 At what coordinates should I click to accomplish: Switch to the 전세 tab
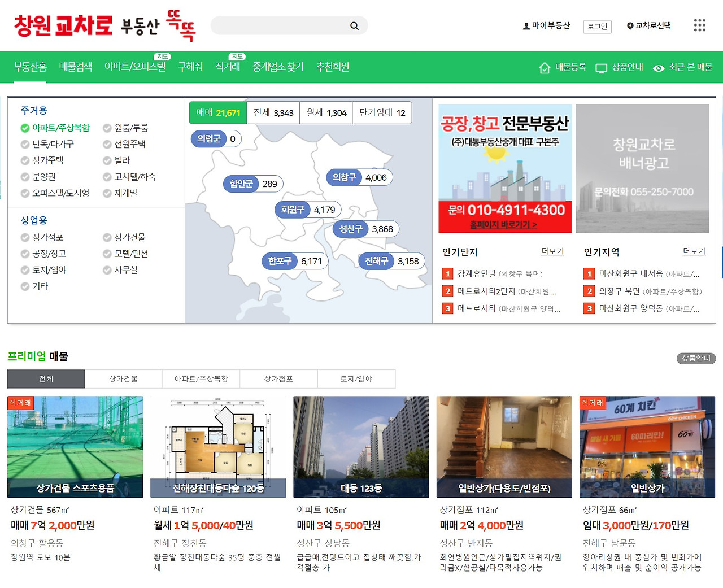(x=273, y=112)
